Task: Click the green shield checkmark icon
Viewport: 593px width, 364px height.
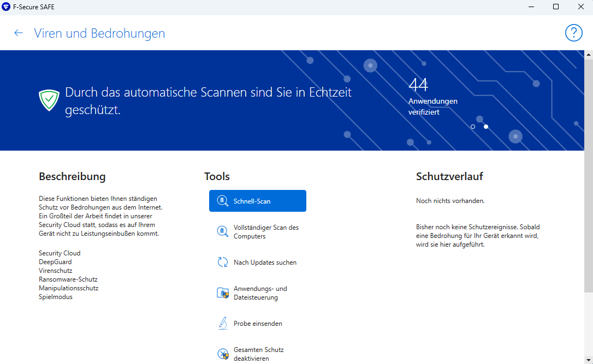Action: click(49, 100)
